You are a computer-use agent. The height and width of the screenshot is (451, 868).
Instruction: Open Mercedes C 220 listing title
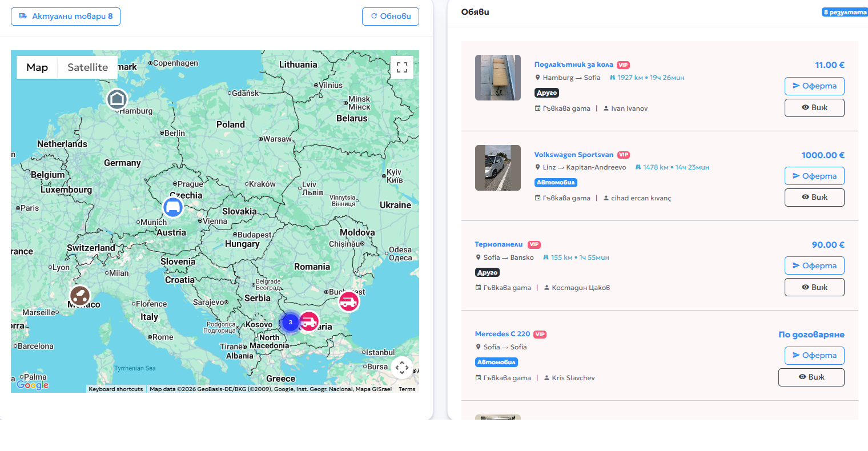click(x=503, y=334)
